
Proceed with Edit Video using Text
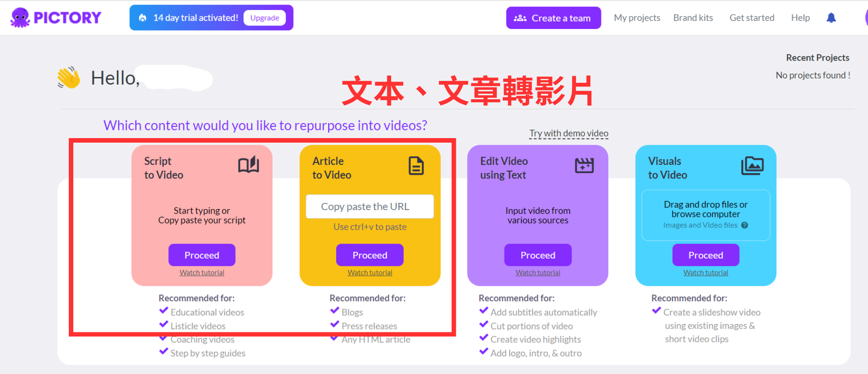(538, 255)
